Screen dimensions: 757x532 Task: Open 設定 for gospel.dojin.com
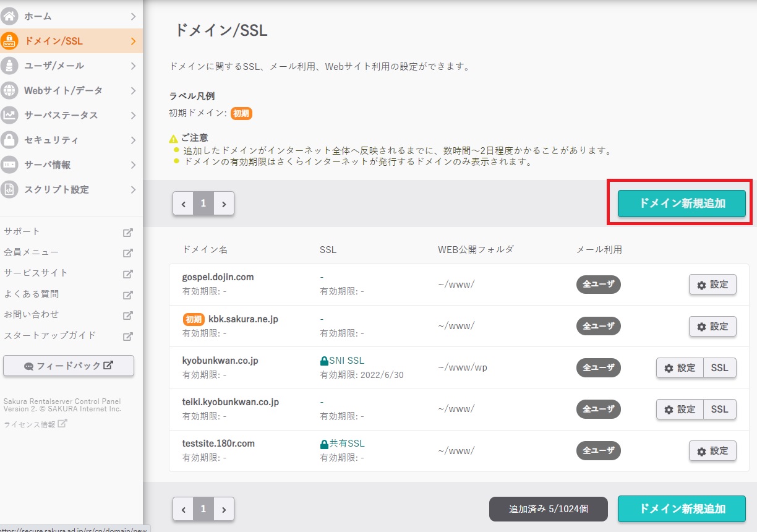712,285
